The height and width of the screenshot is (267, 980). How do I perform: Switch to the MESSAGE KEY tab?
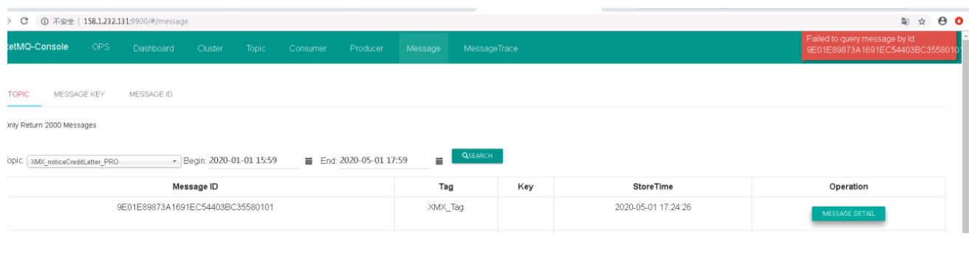(79, 94)
